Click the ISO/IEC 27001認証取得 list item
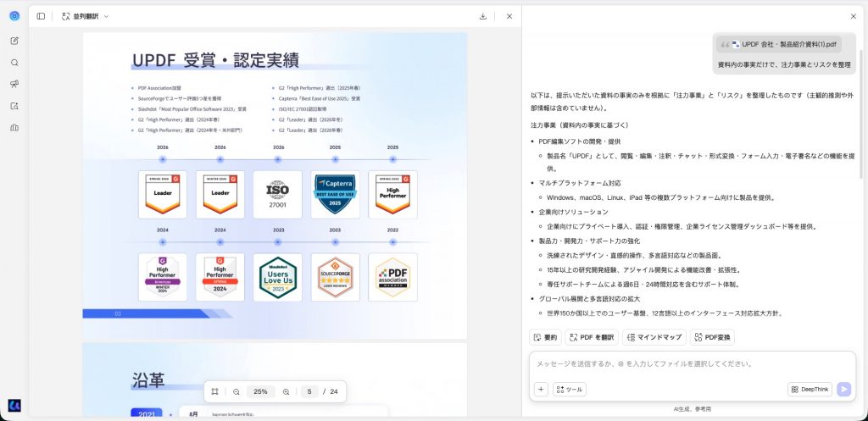The image size is (868, 421). pyautogui.click(x=303, y=109)
